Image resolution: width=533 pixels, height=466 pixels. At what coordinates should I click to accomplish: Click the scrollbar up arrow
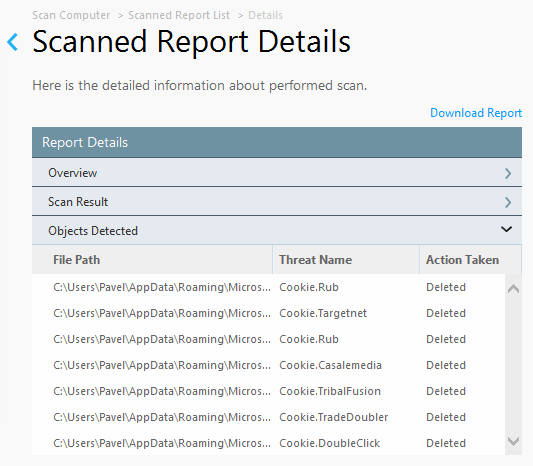point(513,289)
